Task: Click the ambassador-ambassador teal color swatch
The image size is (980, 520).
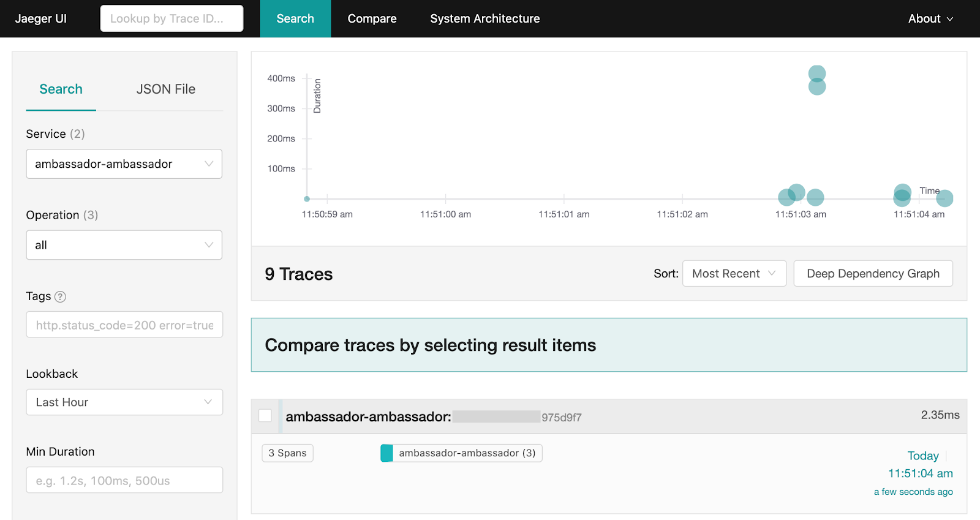Action: (x=386, y=453)
